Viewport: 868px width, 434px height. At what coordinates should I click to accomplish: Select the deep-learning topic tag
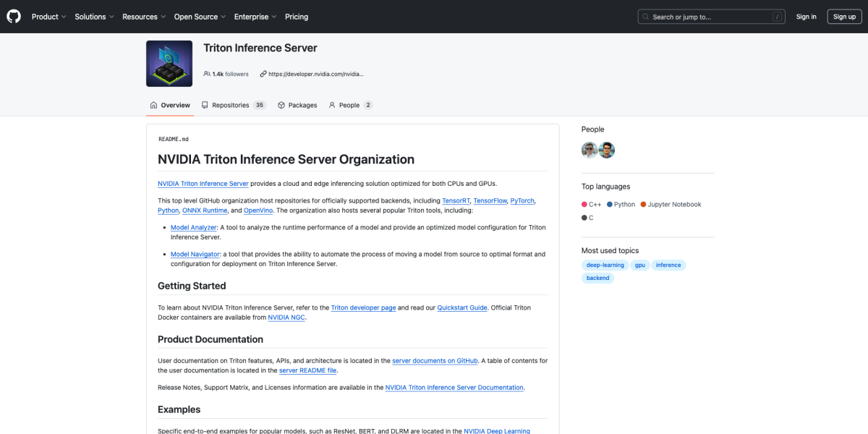(605, 265)
